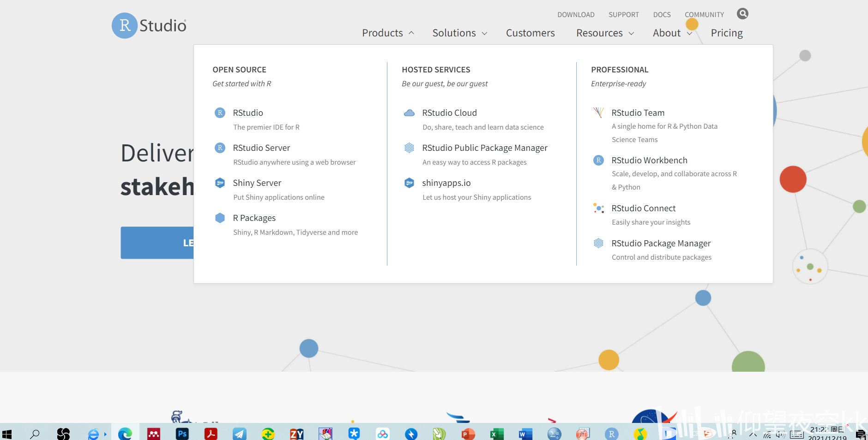Go to the Customers page

click(x=530, y=33)
